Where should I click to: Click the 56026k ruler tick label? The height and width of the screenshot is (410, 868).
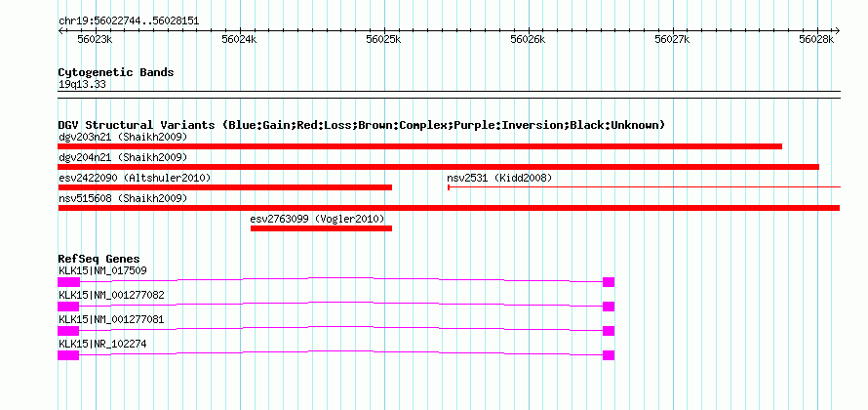528,39
